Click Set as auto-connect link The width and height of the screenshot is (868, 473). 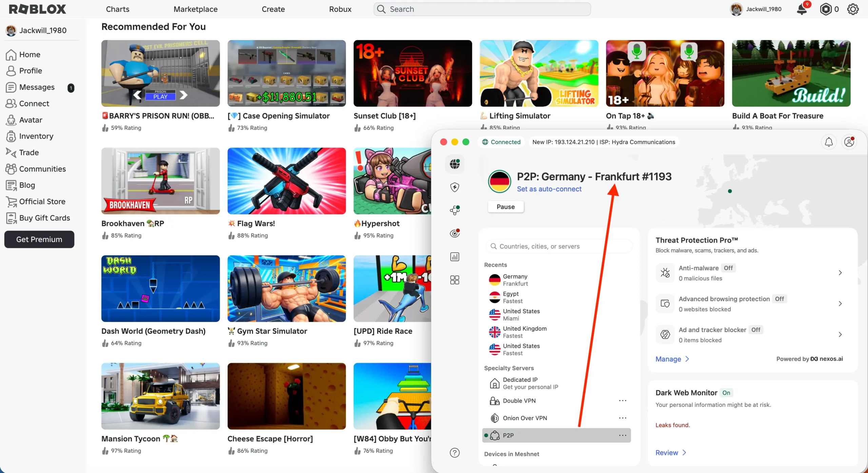549,189
